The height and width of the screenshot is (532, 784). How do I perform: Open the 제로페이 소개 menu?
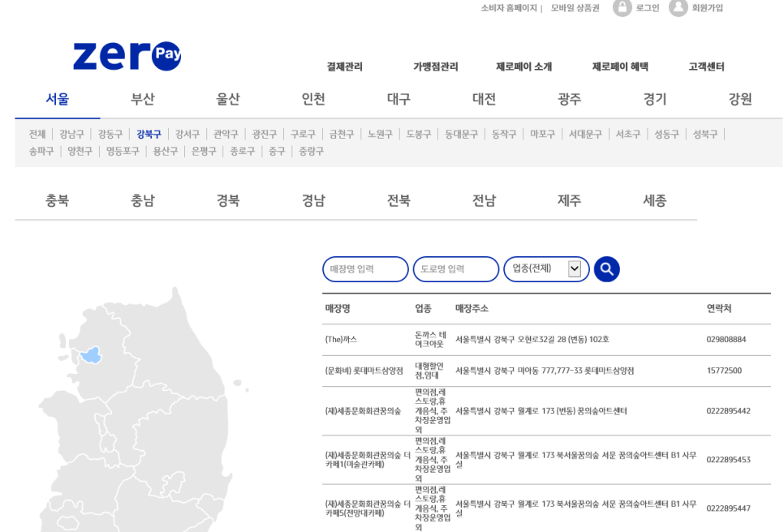tap(524, 66)
